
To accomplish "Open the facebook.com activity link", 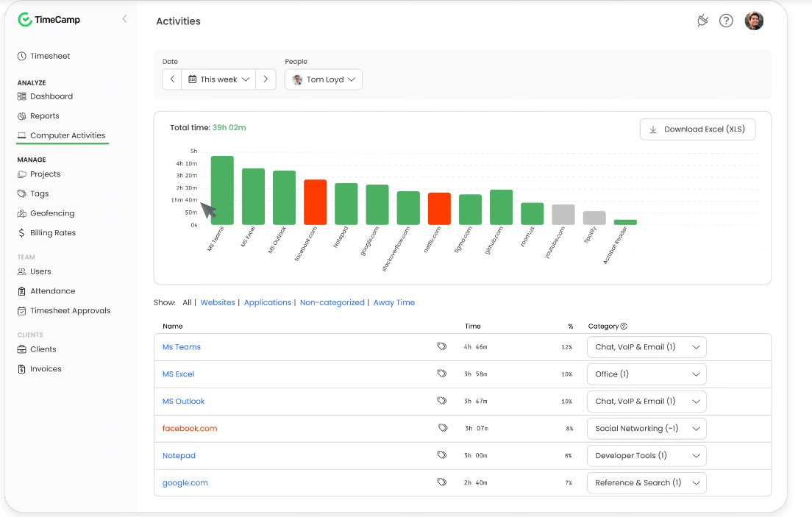I will 190,428.
